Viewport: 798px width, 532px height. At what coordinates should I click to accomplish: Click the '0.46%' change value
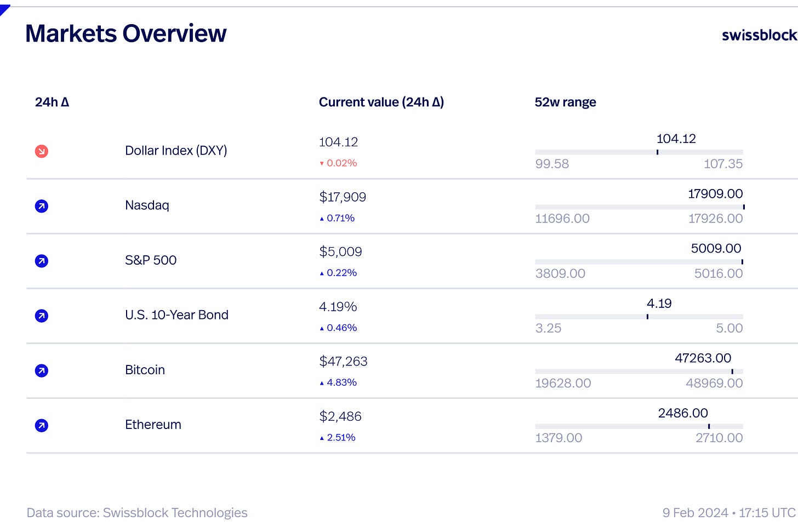point(341,328)
